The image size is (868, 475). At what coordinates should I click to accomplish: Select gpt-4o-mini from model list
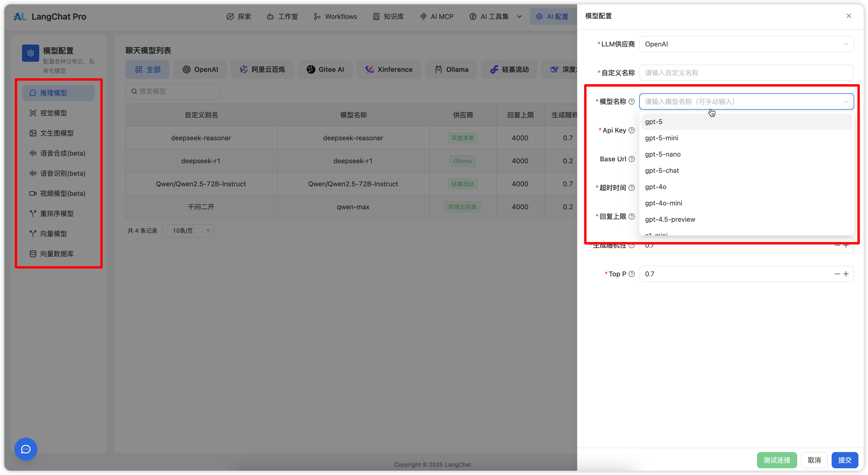click(663, 203)
